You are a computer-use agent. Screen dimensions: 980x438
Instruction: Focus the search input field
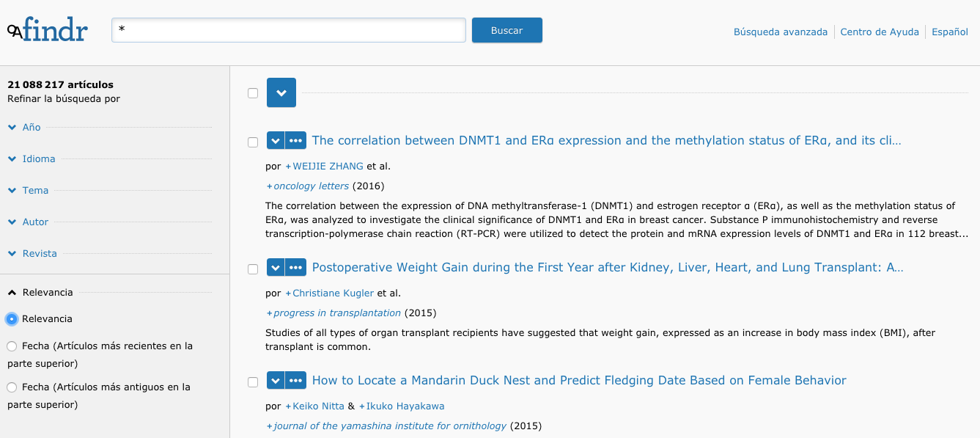289,30
